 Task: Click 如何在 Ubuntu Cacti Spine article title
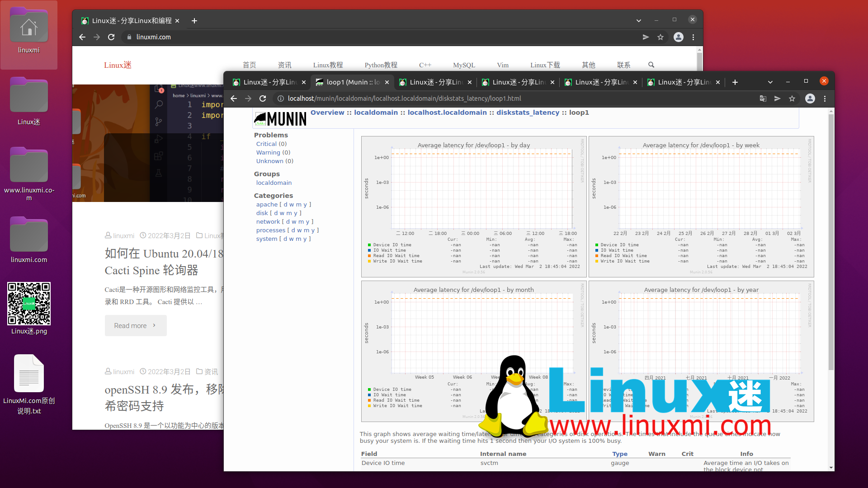(x=165, y=262)
